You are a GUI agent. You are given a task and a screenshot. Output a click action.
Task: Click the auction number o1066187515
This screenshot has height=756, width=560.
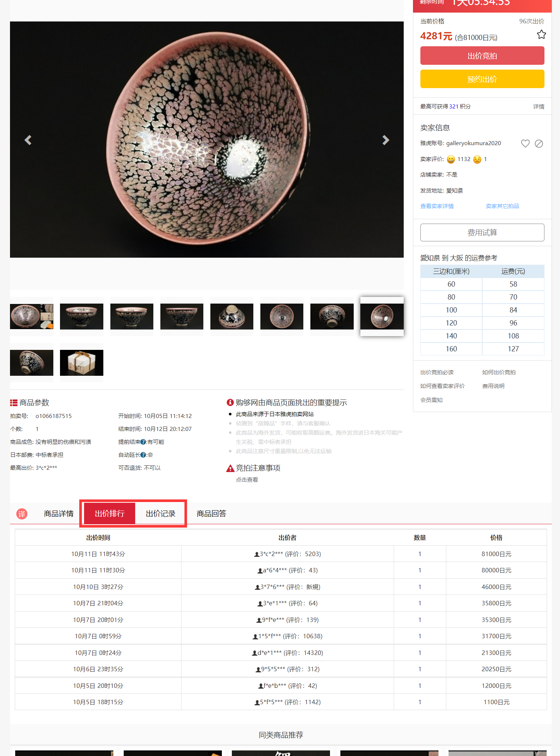[x=54, y=416]
